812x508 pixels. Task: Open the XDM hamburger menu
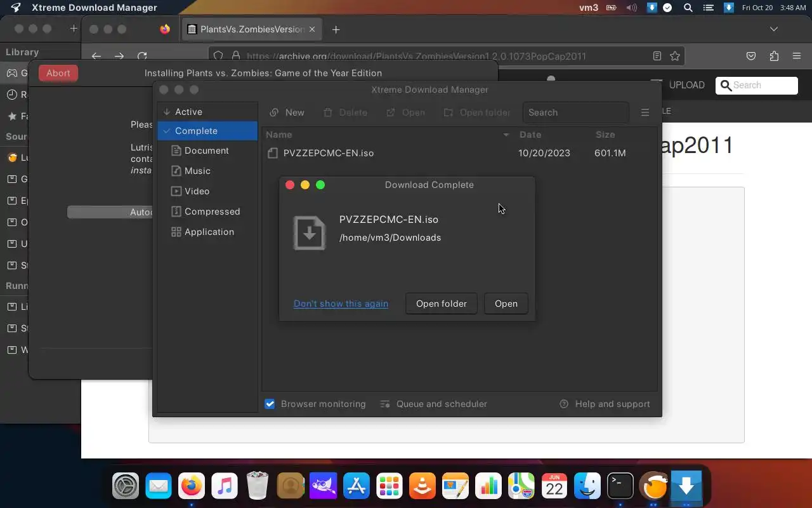point(645,112)
